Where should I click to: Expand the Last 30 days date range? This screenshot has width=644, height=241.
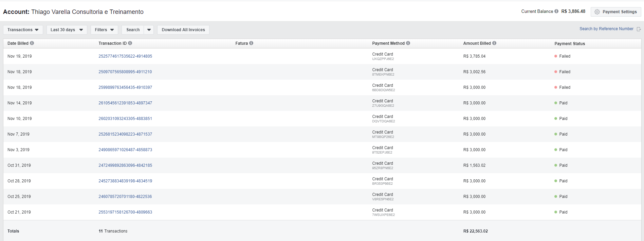click(x=67, y=30)
